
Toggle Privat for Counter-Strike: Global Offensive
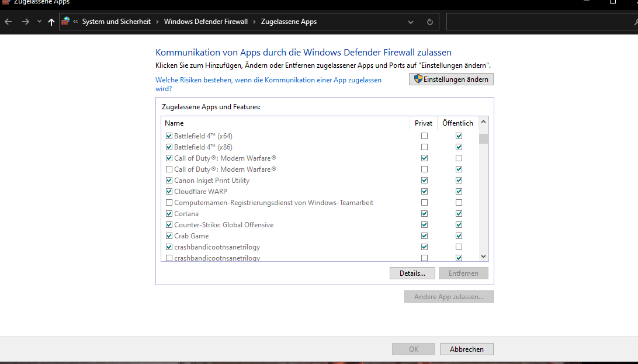pos(424,224)
